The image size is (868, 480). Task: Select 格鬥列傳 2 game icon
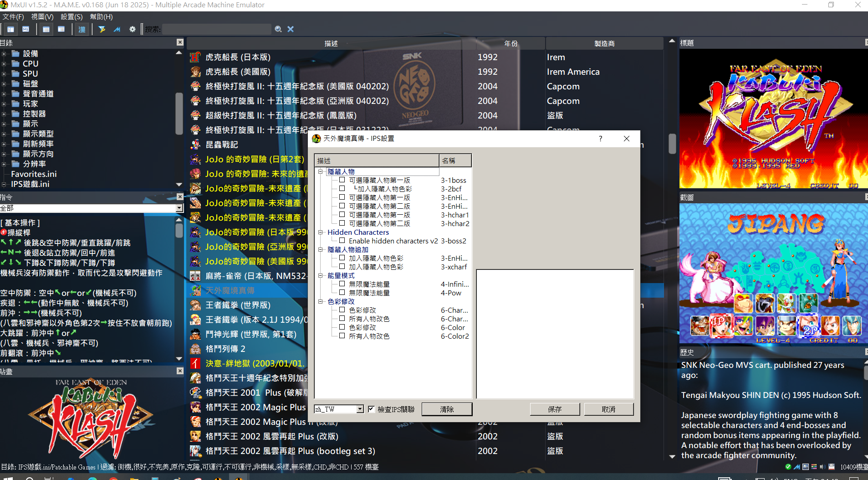(195, 349)
